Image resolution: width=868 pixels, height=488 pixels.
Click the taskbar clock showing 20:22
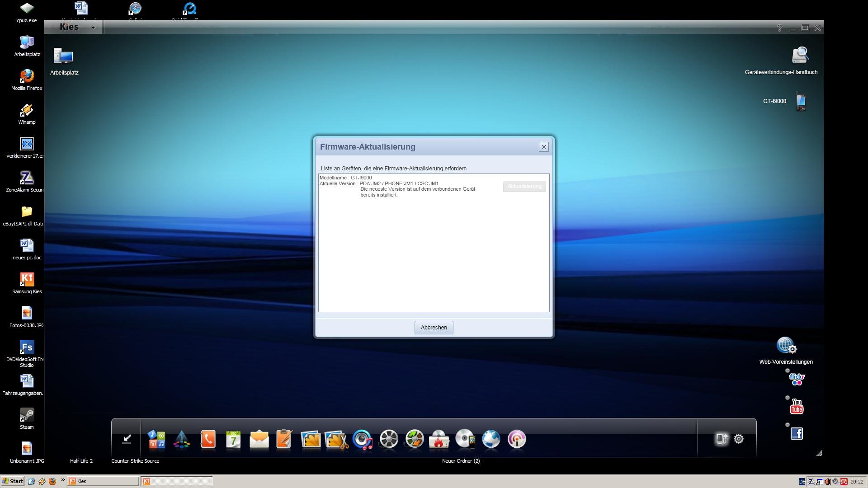pos(857,482)
